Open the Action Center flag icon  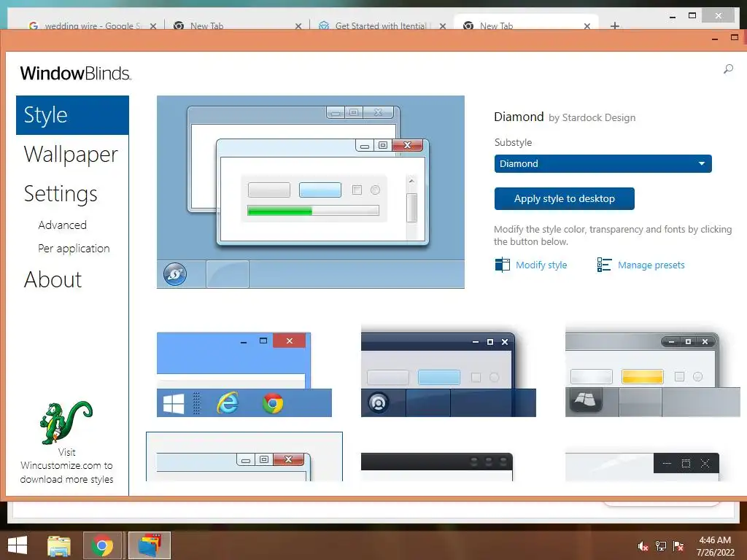(x=678, y=546)
